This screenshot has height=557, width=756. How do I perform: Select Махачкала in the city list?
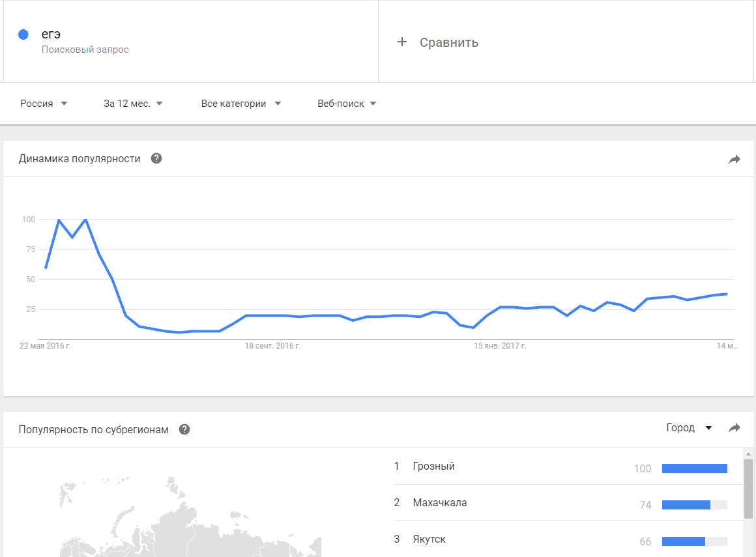[440, 503]
